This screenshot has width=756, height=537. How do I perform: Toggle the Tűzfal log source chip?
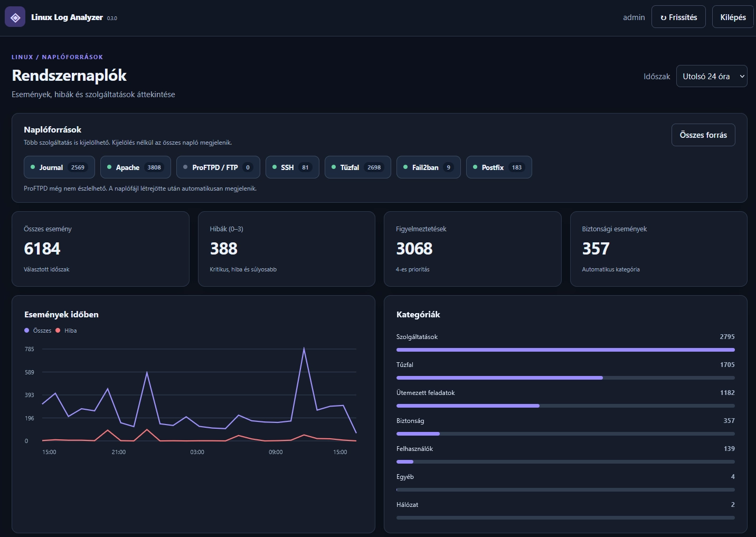click(x=358, y=167)
